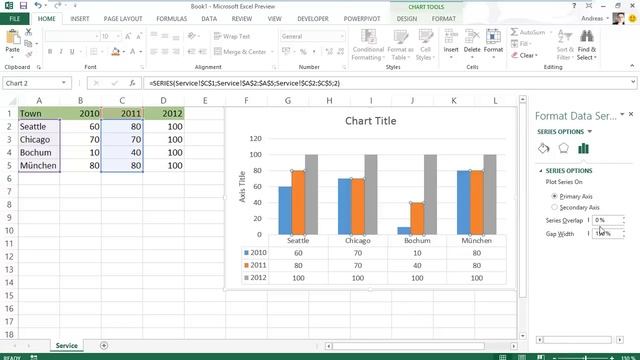Click the Cut scissors icon
The height and width of the screenshot is (360, 640).
coord(28,32)
